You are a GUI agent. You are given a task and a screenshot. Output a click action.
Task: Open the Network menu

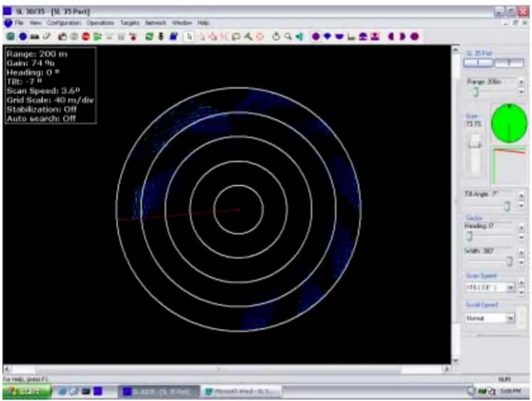(x=156, y=23)
